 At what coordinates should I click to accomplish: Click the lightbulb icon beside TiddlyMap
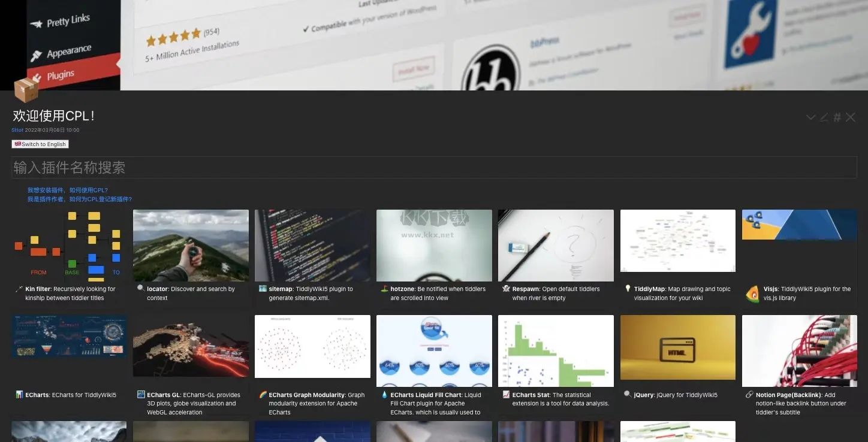[x=628, y=289]
